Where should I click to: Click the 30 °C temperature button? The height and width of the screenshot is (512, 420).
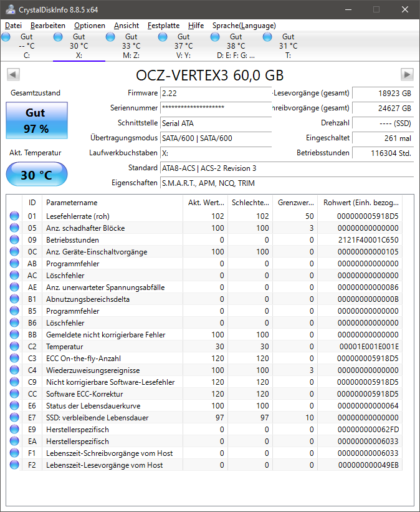pos(37,175)
